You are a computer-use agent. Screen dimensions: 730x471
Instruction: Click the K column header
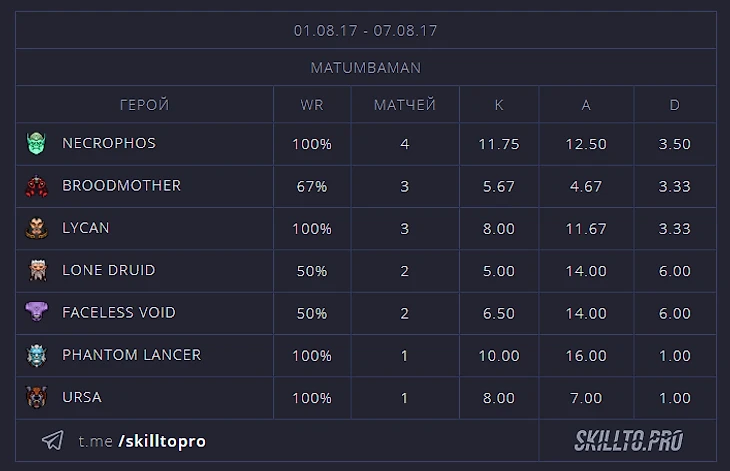click(x=499, y=105)
